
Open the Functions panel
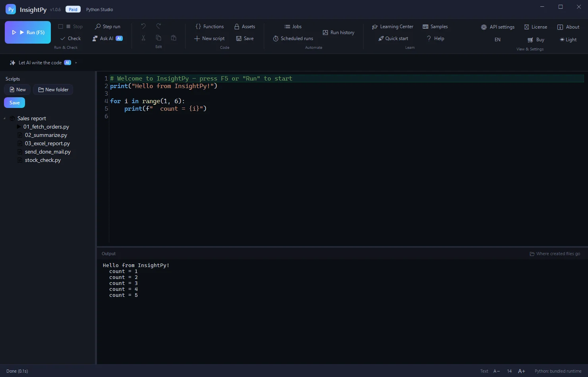pyautogui.click(x=210, y=27)
